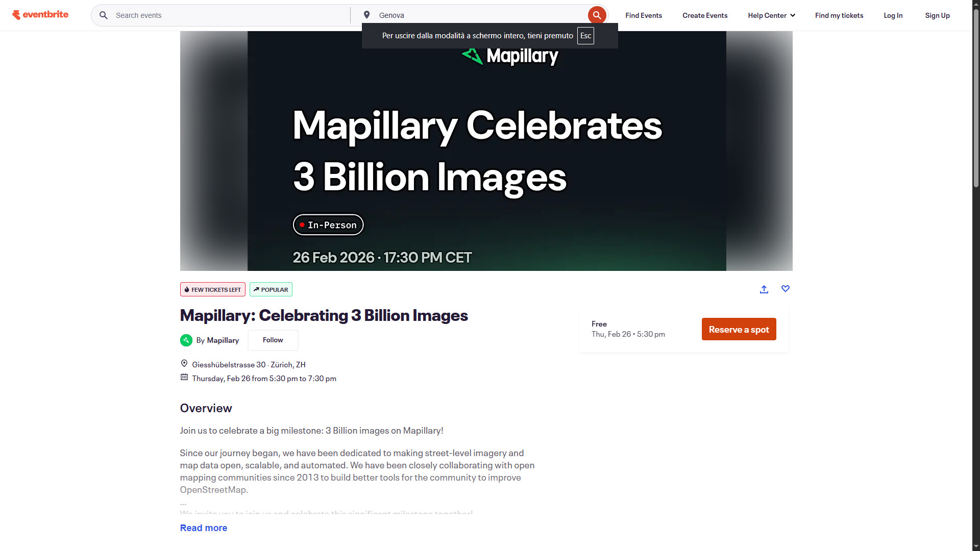Open Find my tickets link
The height and width of the screenshot is (551, 980).
point(839,15)
